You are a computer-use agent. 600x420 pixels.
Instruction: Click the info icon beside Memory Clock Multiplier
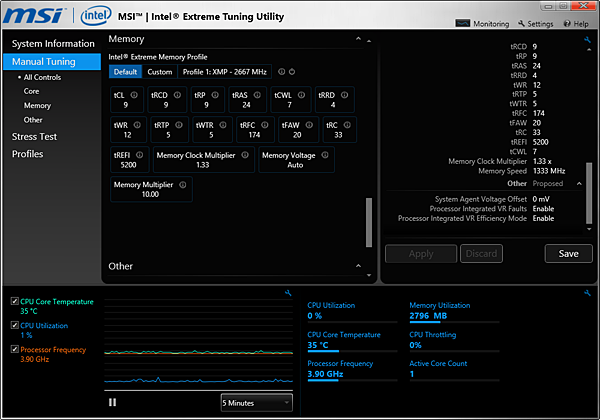245,156
